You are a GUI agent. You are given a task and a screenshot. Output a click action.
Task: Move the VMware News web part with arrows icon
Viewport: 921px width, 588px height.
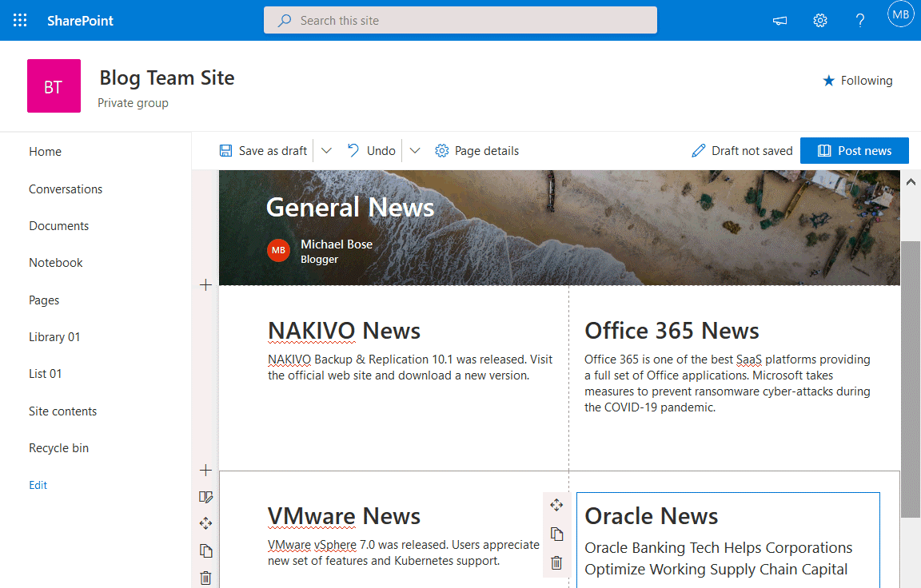(556, 504)
